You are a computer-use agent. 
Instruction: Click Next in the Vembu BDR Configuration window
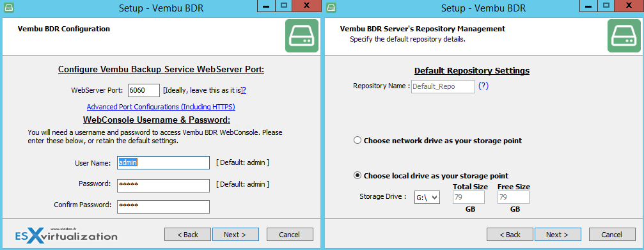click(235, 235)
